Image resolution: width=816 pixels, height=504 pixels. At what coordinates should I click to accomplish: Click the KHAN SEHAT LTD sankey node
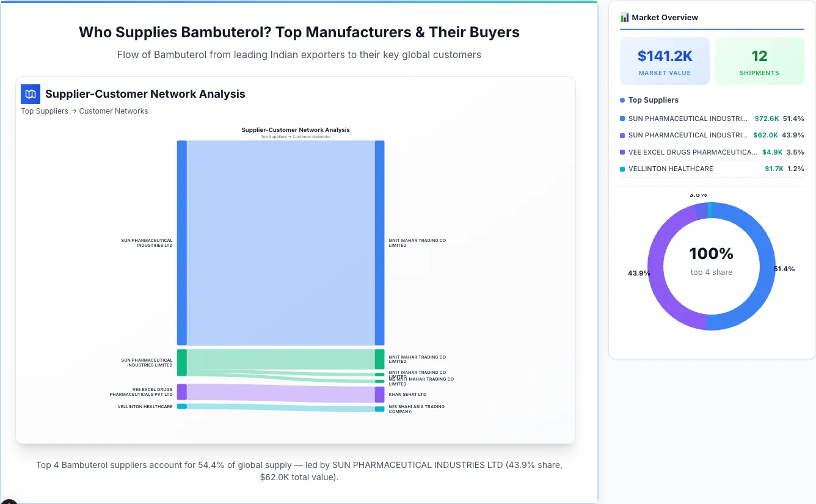379,394
